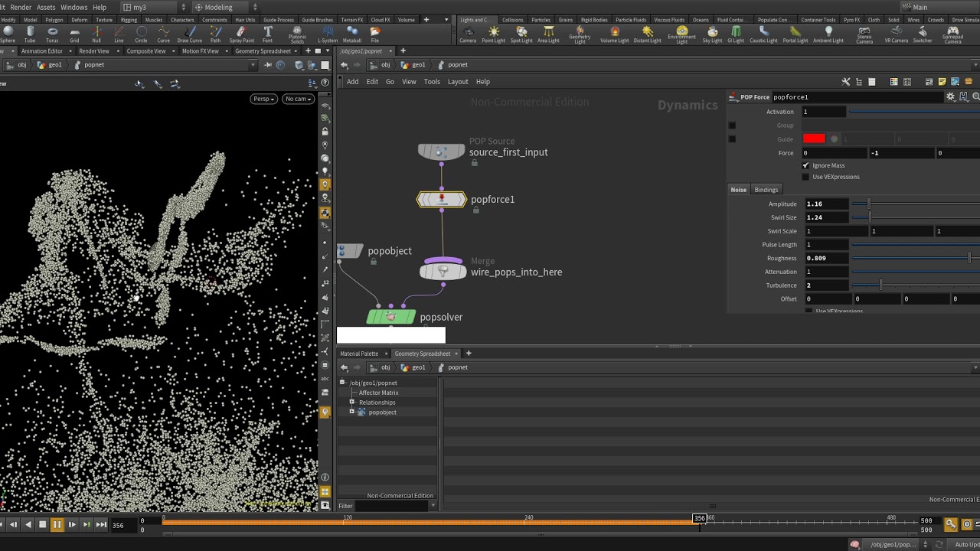Viewport: 980px width, 551px height.
Task: Select the Null shelf tool
Action: [x=96, y=34]
